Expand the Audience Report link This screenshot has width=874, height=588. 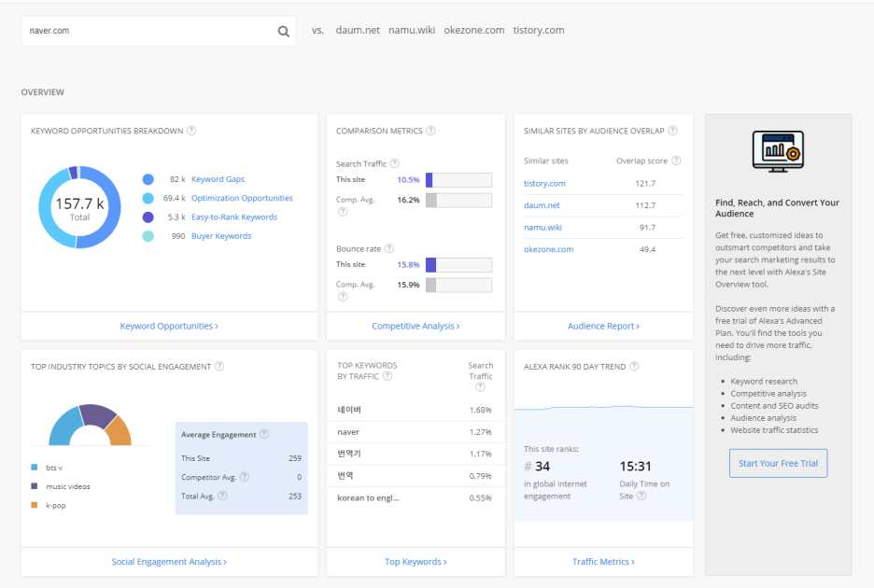coord(603,326)
